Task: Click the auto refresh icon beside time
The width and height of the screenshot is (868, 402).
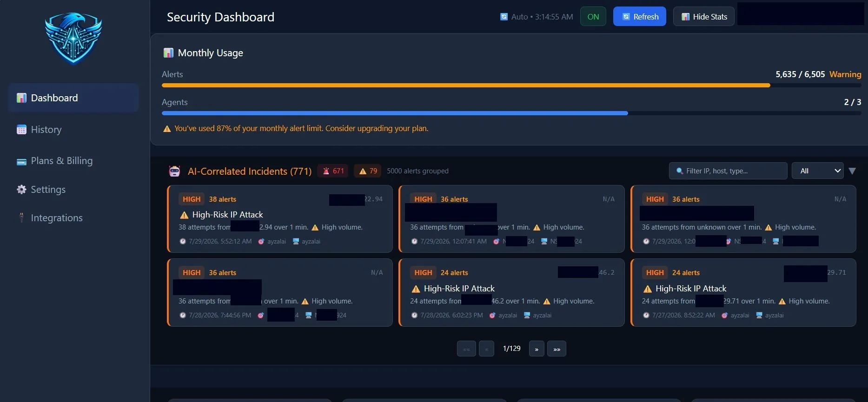Action: [x=504, y=17]
